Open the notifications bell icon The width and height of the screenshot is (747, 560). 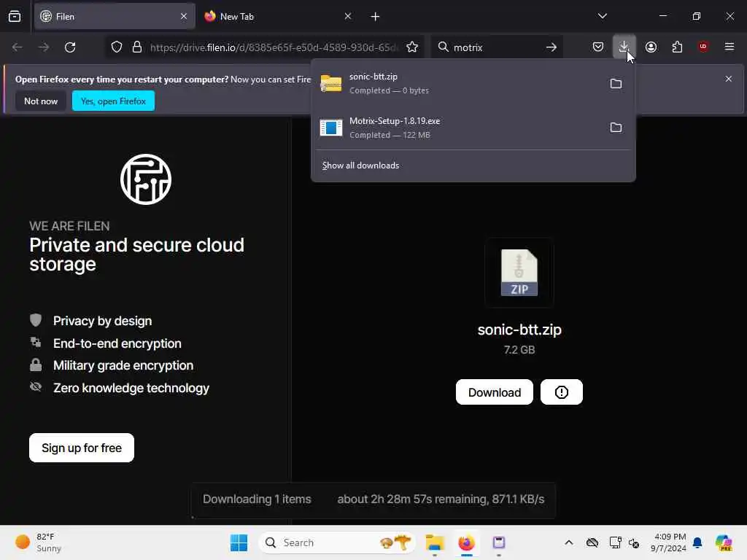tap(697, 542)
